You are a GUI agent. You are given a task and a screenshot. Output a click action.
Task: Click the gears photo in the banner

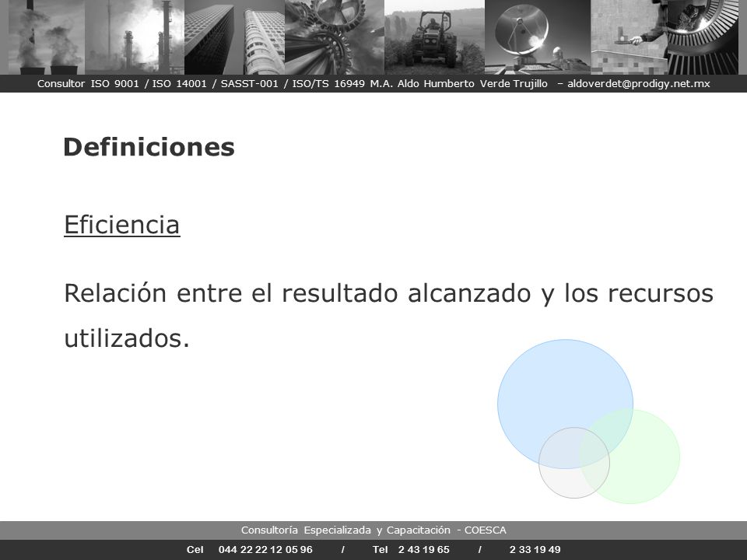pyautogui.click(x=335, y=37)
